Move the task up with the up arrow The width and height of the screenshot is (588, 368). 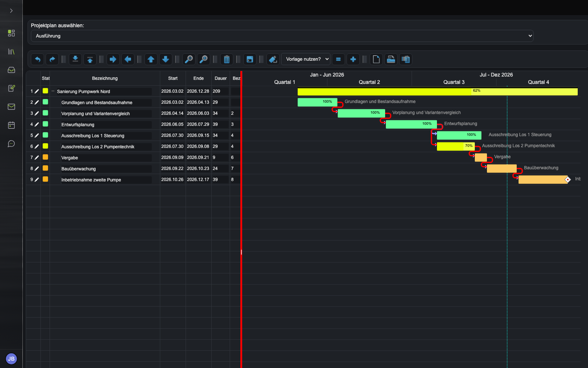(151, 59)
